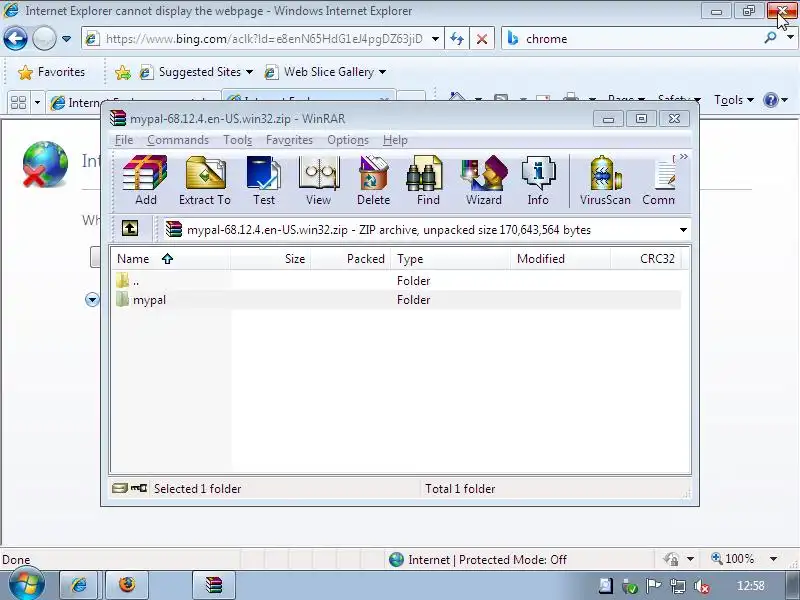
Task: Click the Add button in WinRAR toolbar
Action: point(145,181)
